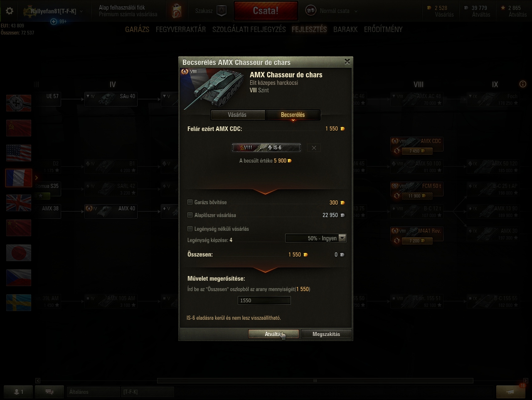Click the horizontal tech tree scrollbar

[315, 380]
